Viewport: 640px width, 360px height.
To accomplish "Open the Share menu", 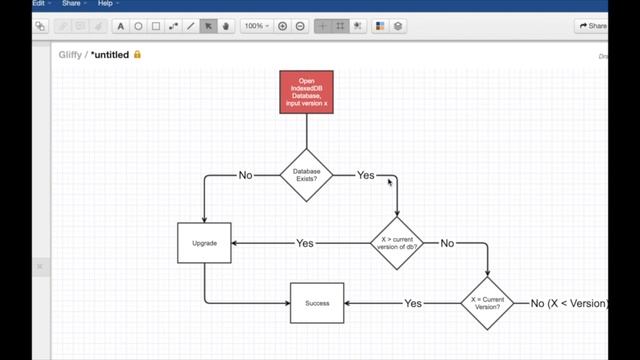I will tap(74, 3).
